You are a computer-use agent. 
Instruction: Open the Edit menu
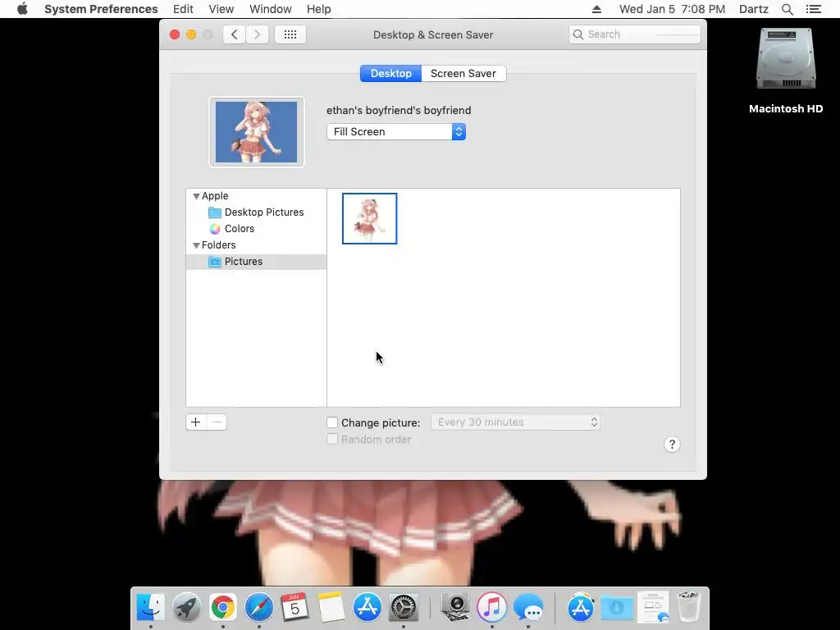[x=183, y=9]
